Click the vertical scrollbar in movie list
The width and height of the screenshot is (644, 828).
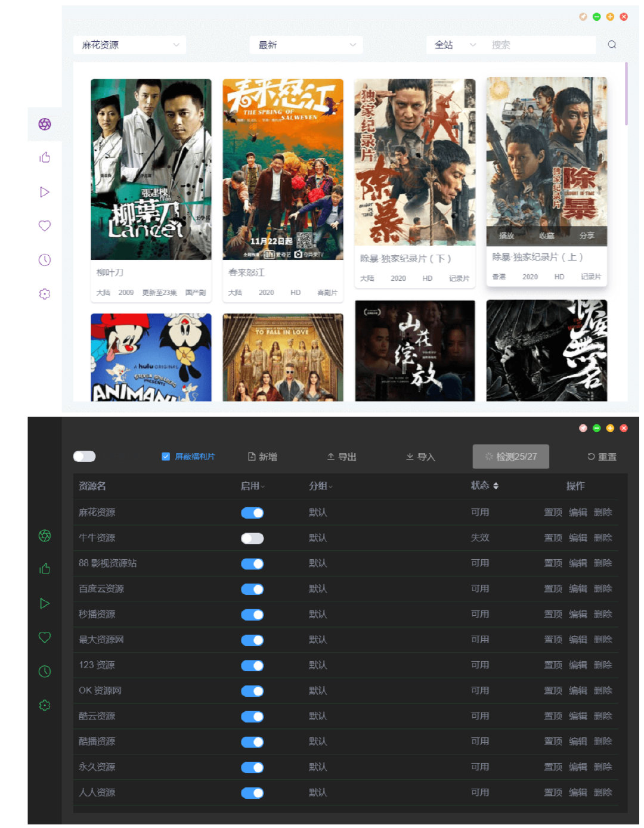(x=626, y=94)
